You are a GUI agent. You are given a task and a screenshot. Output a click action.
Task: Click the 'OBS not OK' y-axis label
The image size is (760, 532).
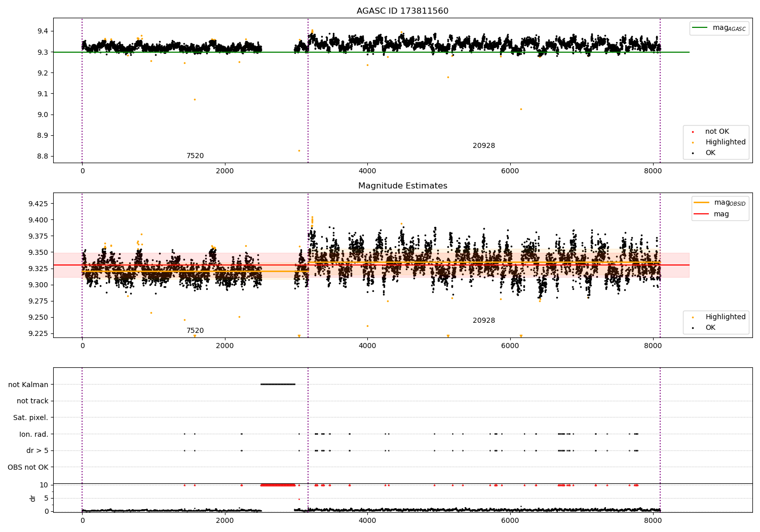pyautogui.click(x=28, y=467)
